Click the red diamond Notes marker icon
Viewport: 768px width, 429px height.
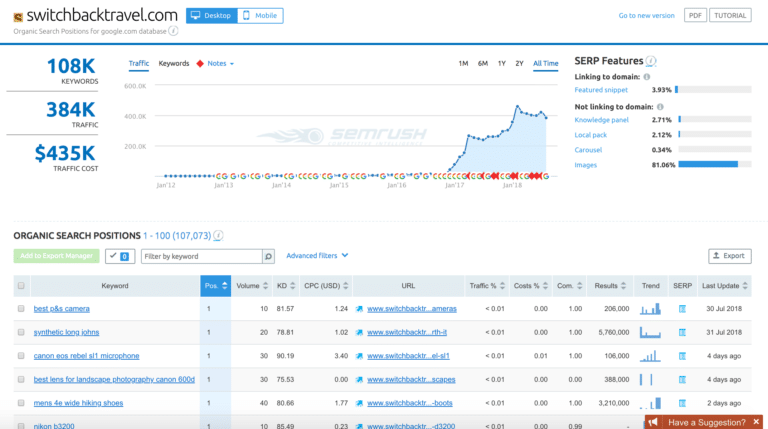(200, 64)
